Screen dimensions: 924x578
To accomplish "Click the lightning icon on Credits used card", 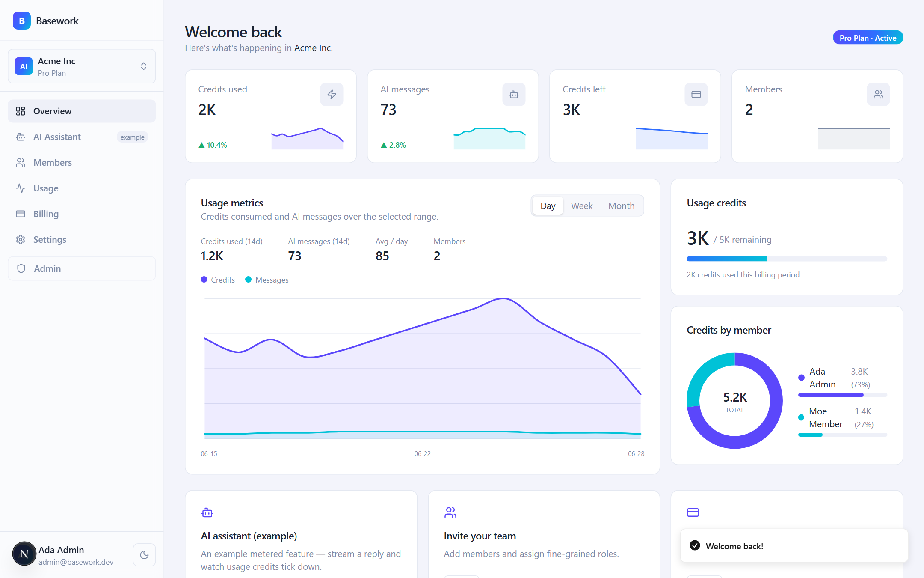I will point(332,94).
